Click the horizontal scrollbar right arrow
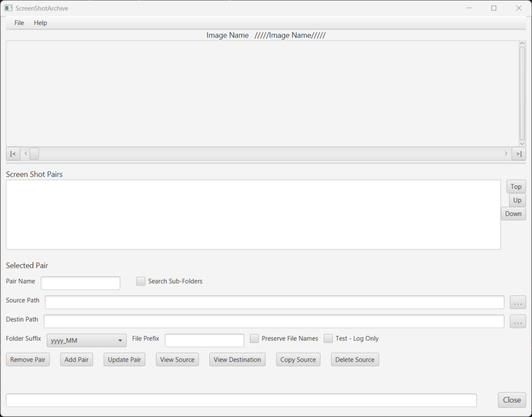 coord(506,154)
